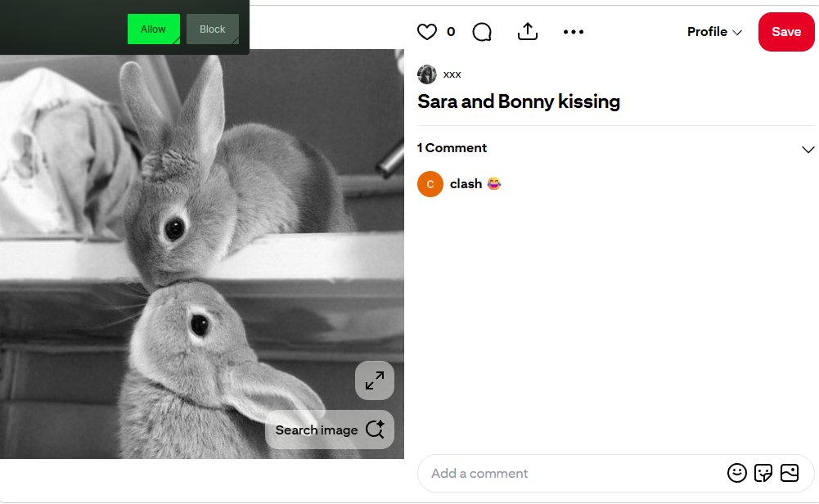Viewport: 819px width, 504px height.
Task: Visit the xxx user profile name
Action: [452, 74]
